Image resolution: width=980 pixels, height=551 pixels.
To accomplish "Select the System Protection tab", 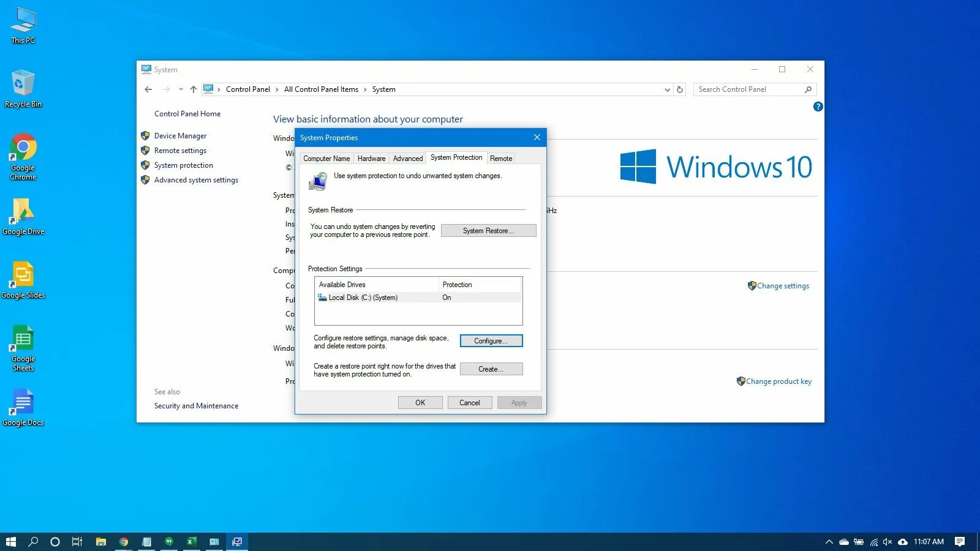I will point(456,157).
